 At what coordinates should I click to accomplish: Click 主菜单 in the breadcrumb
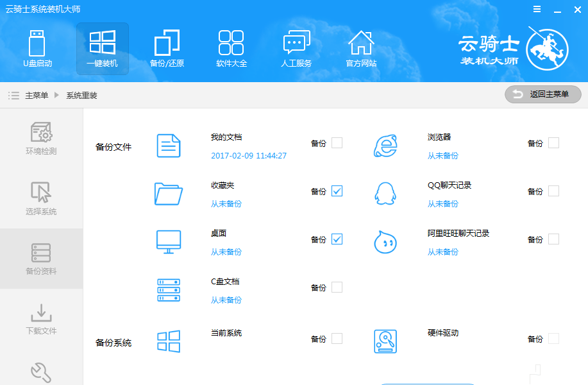[37, 95]
